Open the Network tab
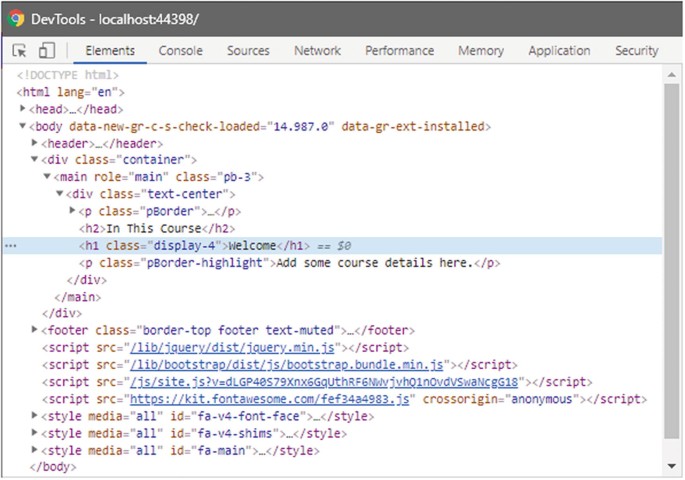The image size is (685, 480). (x=317, y=51)
